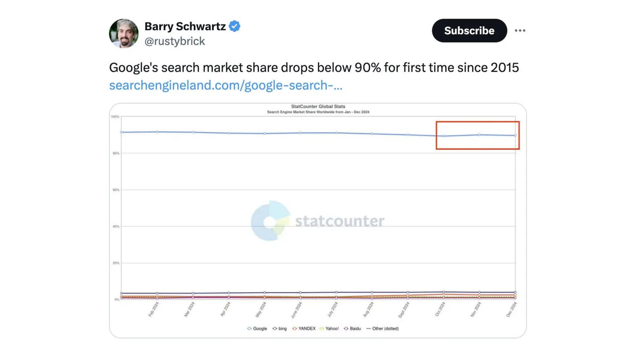Select Google's Oct 2024 data point
This screenshot has width=644, height=362.
coord(444,136)
